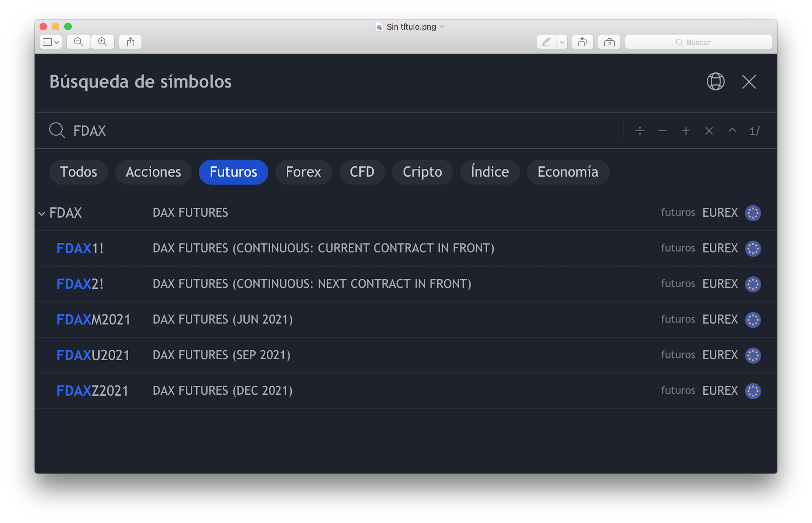This screenshot has height=523, width=812.
Task: Switch to the Acciones filter tab
Action: tap(153, 172)
